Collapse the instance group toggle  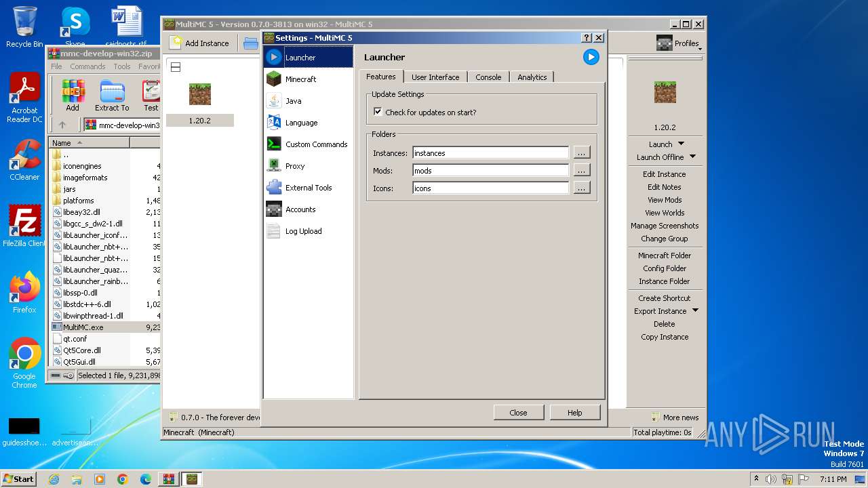point(175,67)
